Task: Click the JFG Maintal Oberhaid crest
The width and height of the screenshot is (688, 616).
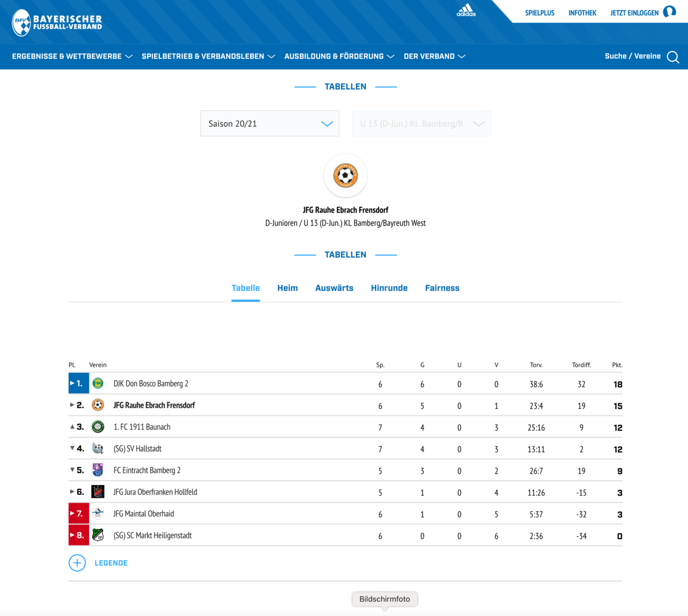Action: [x=98, y=513]
